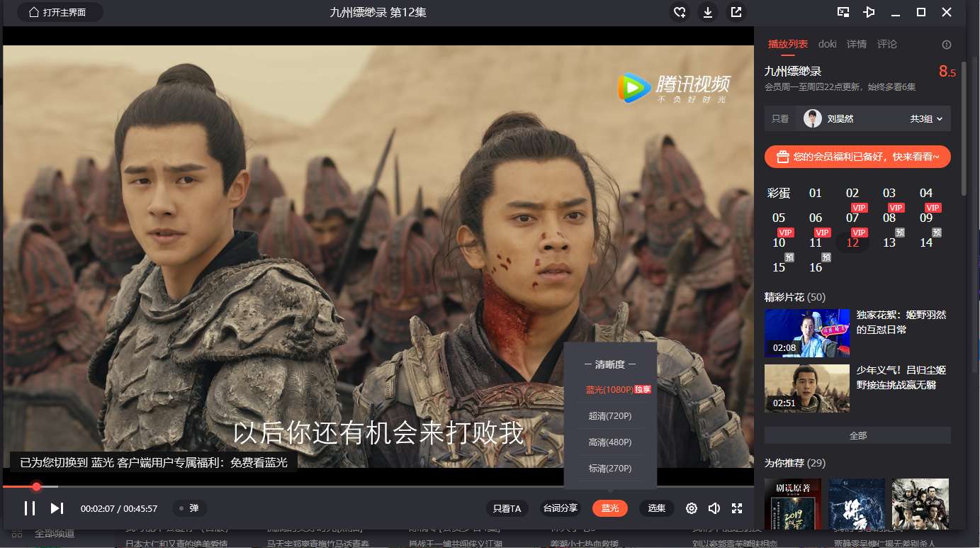Open the 02:51 clip thumbnail
The width and height of the screenshot is (980, 548).
[x=807, y=388]
